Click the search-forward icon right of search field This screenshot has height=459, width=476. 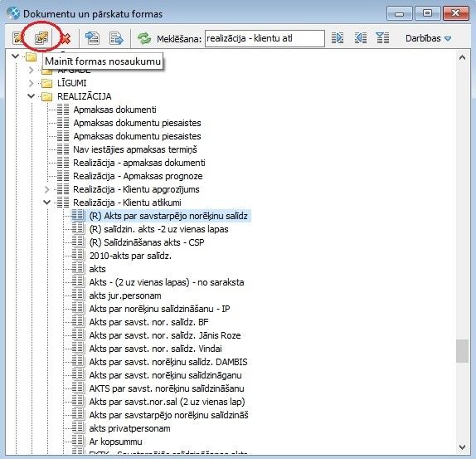338,38
